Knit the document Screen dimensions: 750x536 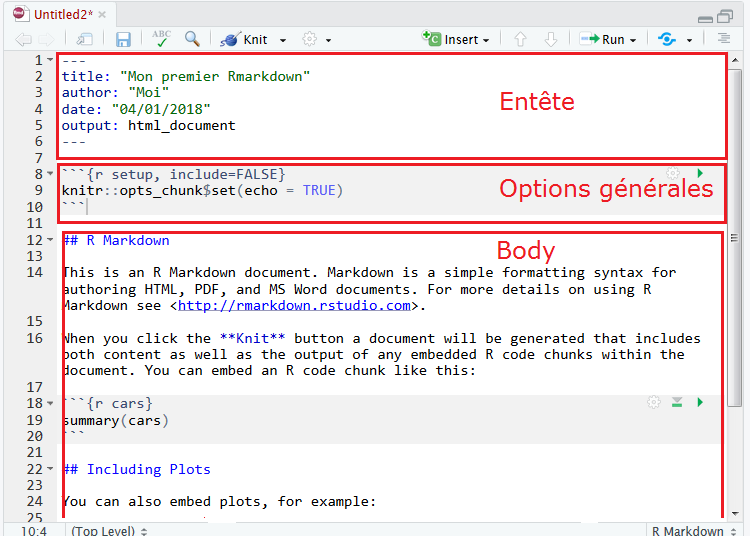click(x=243, y=40)
